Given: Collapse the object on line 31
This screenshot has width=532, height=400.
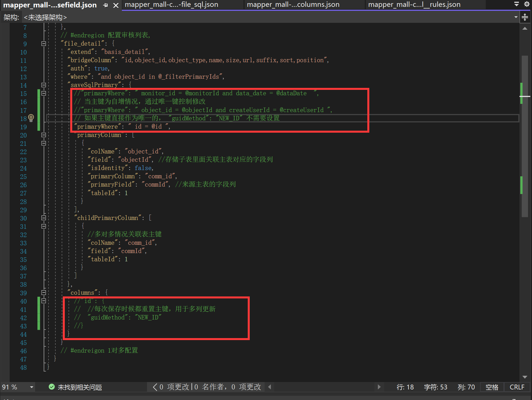Looking at the screenshot, I should [44, 226].
